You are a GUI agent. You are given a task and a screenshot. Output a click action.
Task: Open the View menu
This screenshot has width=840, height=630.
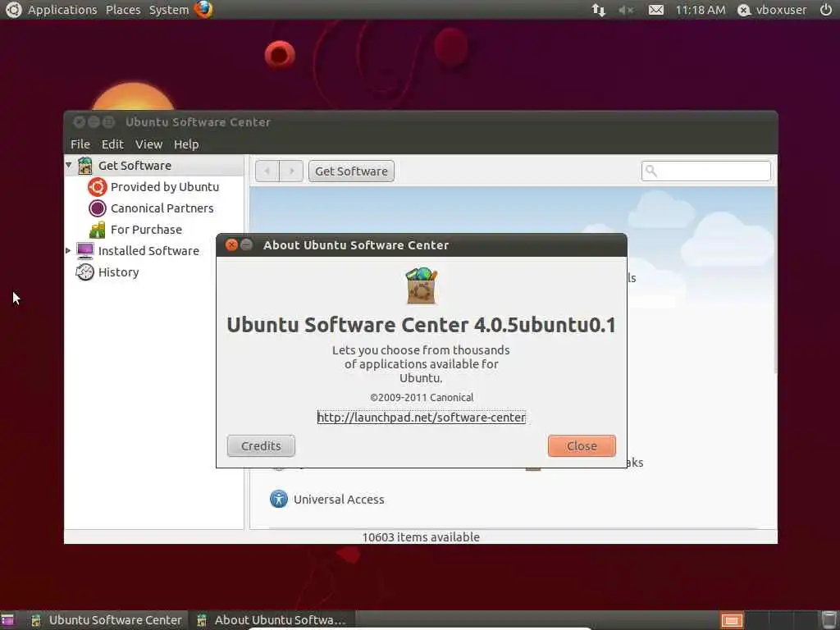148,144
